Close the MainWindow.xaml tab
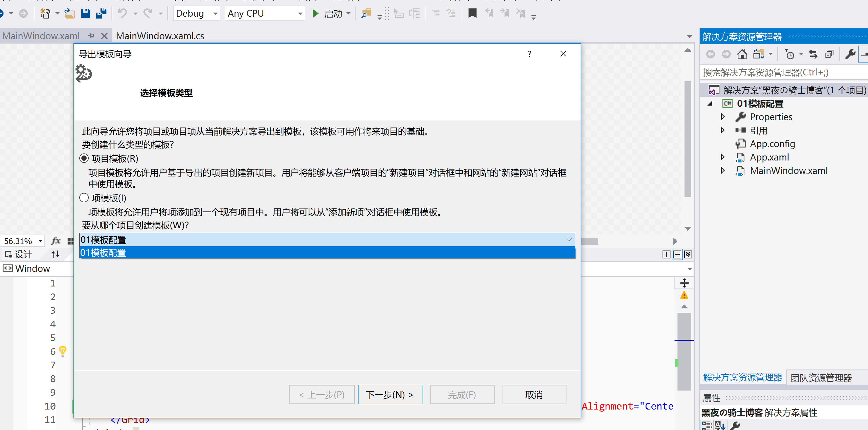 (104, 36)
